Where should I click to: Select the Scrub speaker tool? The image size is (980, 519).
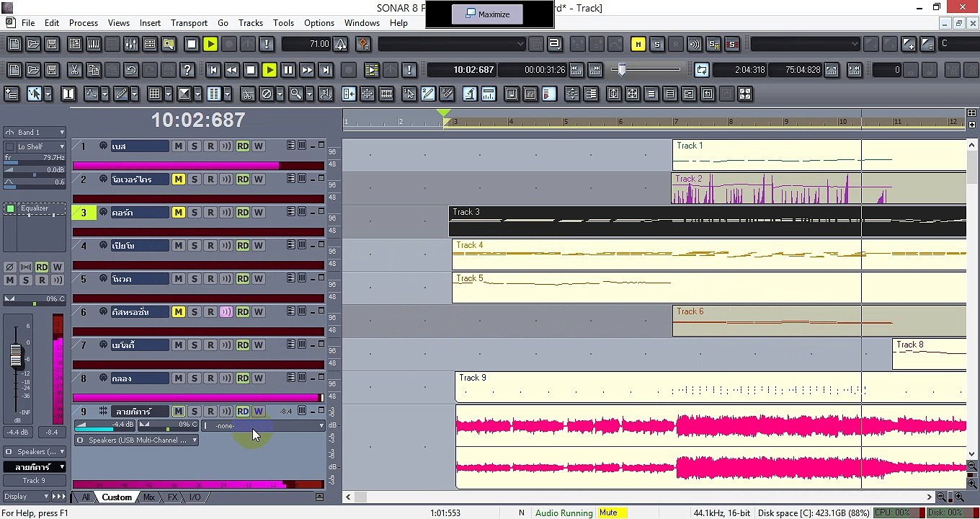tap(325, 94)
